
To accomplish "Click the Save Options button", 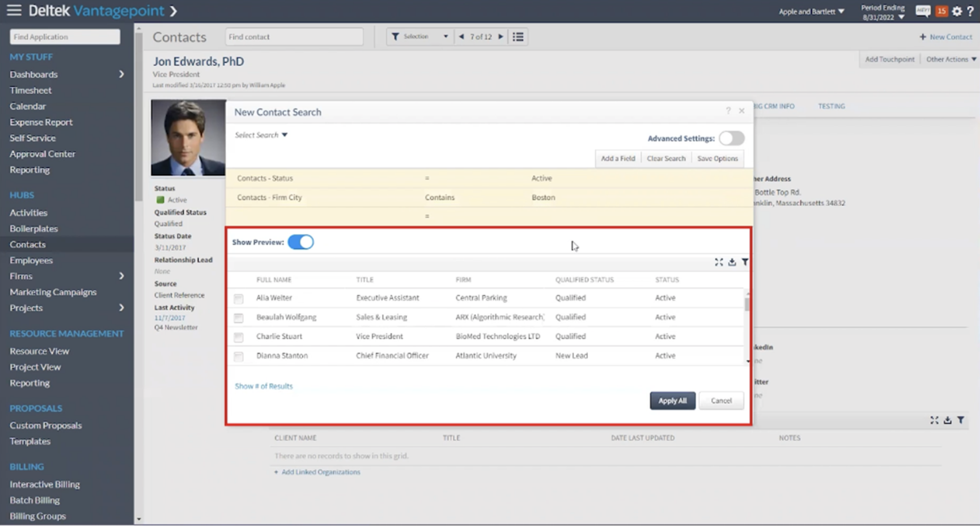I will pyautogui.click(x=717, y=159).
